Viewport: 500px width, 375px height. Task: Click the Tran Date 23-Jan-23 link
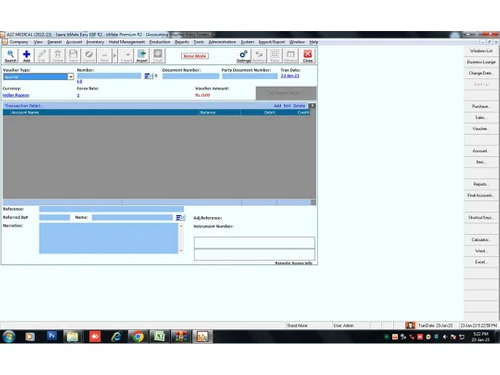point(290,76)
